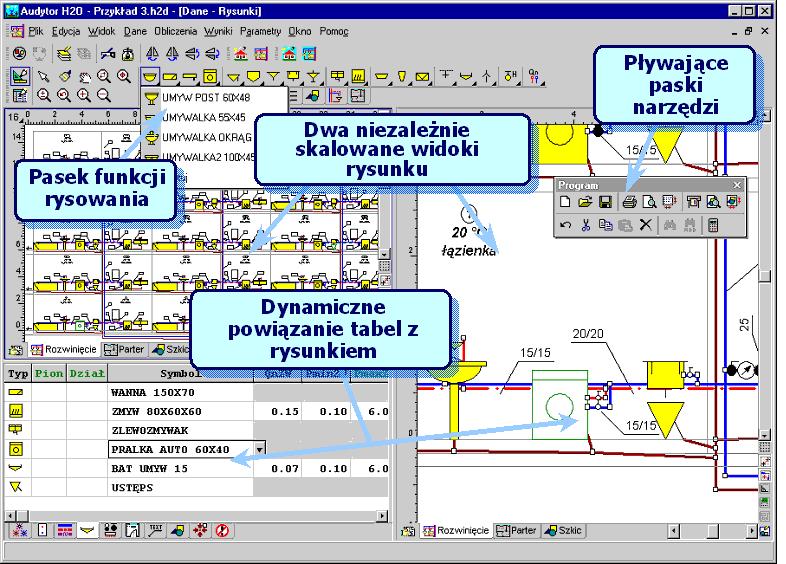Switch right view to Szkic tab
This screenshot has width=786, height=564.
[x=563, y=530]
